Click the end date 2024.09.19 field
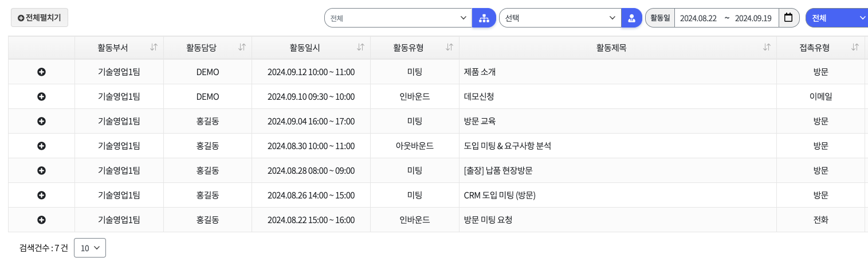 coord(753,18)
